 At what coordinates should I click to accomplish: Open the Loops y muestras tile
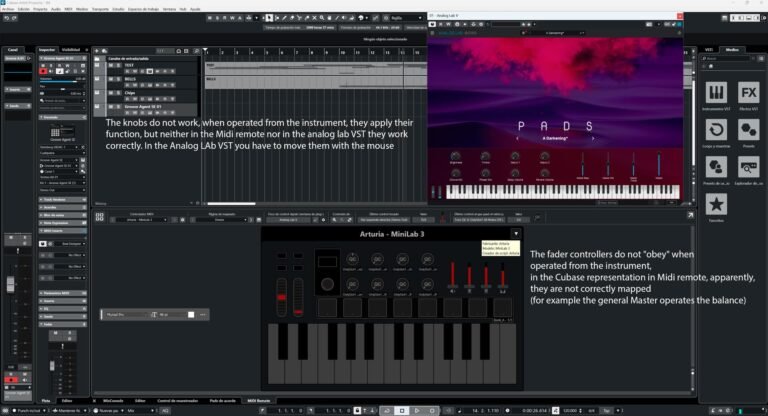pos(716,130)
